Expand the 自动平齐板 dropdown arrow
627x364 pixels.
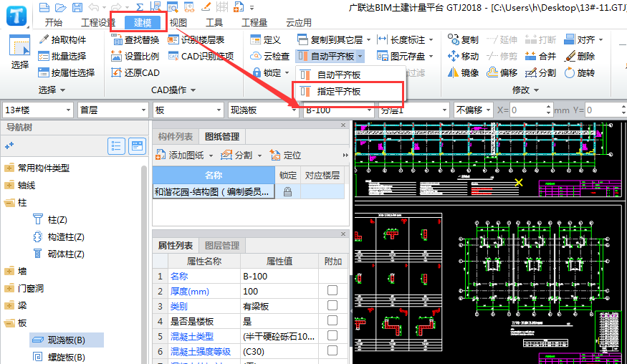click(x=360, y=57)
